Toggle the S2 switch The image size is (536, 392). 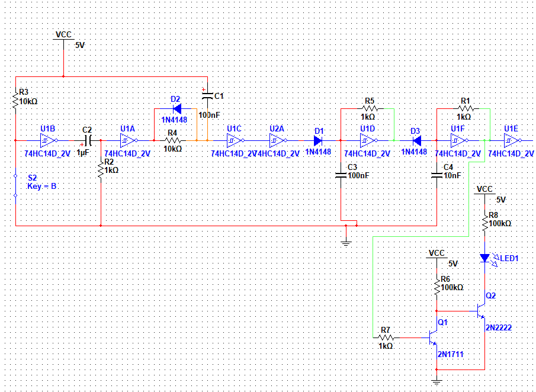(x=16, y=185)
